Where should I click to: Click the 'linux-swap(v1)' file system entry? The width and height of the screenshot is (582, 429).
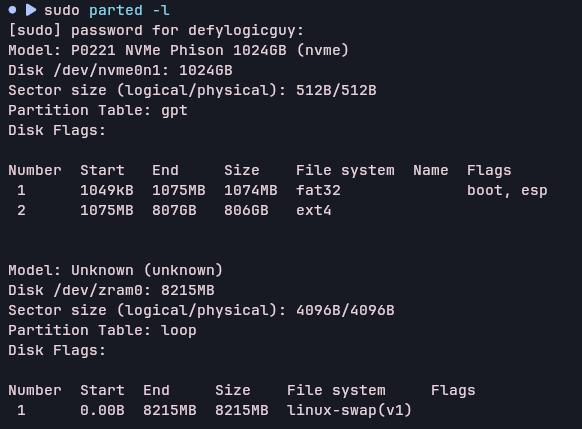point(349,411)
